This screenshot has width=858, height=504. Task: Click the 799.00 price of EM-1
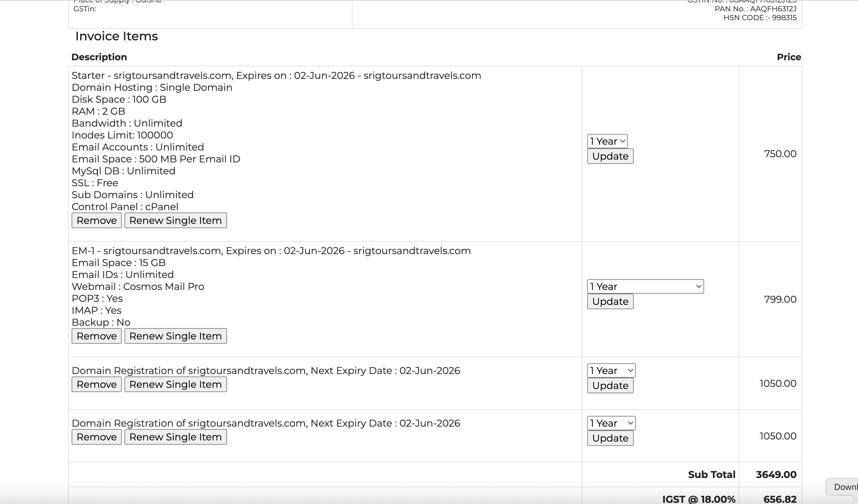click(x=780, y=299)
